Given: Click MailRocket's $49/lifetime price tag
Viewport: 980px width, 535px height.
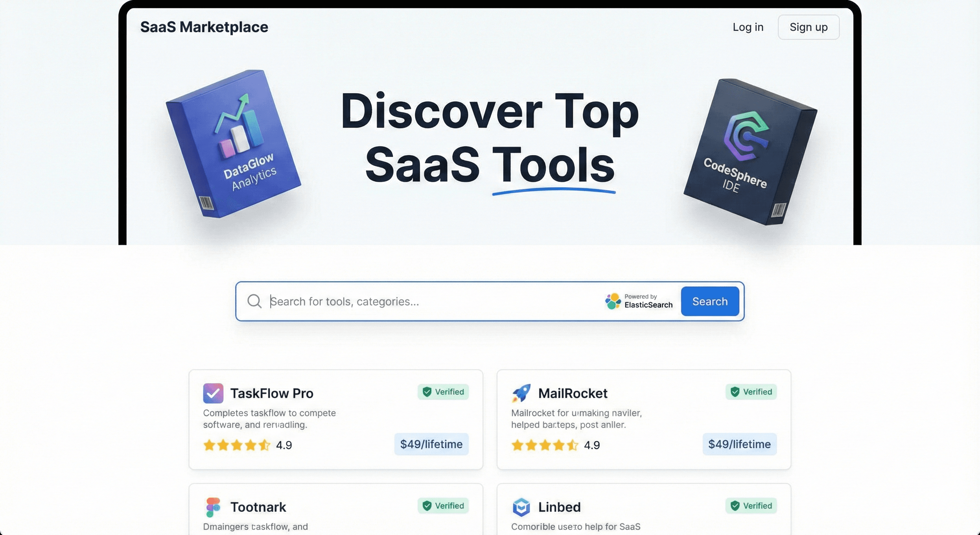Looking at the screenshot, I should pyautogui.click(x=739, y=444).
